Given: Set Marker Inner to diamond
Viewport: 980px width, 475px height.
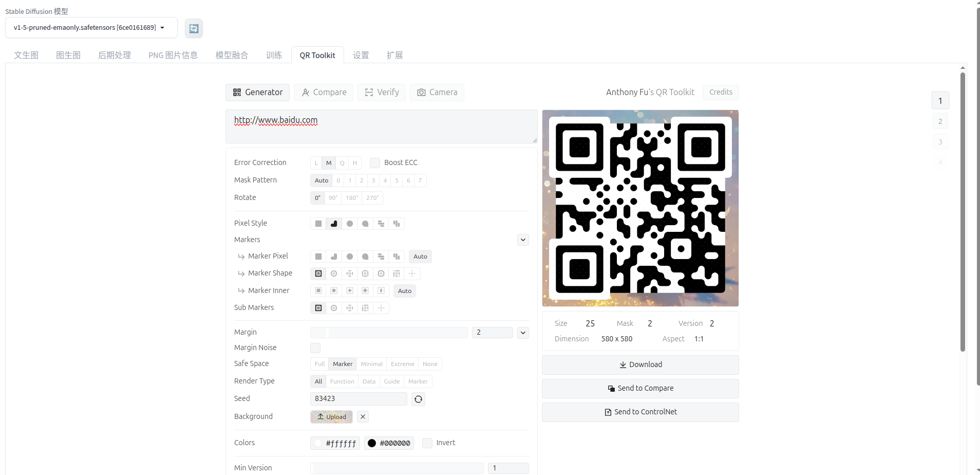Looking at the screenshot, I should tap(365, 290).
